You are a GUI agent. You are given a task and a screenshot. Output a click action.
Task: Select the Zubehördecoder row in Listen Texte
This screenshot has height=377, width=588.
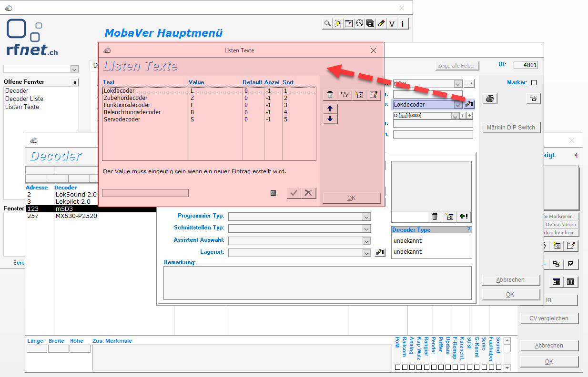[x=209, y=98]
